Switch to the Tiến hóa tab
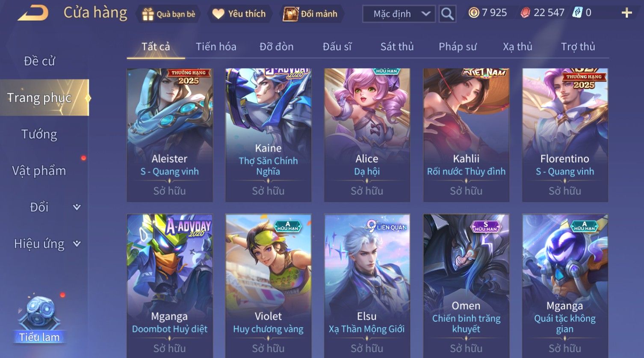Image resolution: width=644 pixels, height=358 pixels. click(216, 47)
